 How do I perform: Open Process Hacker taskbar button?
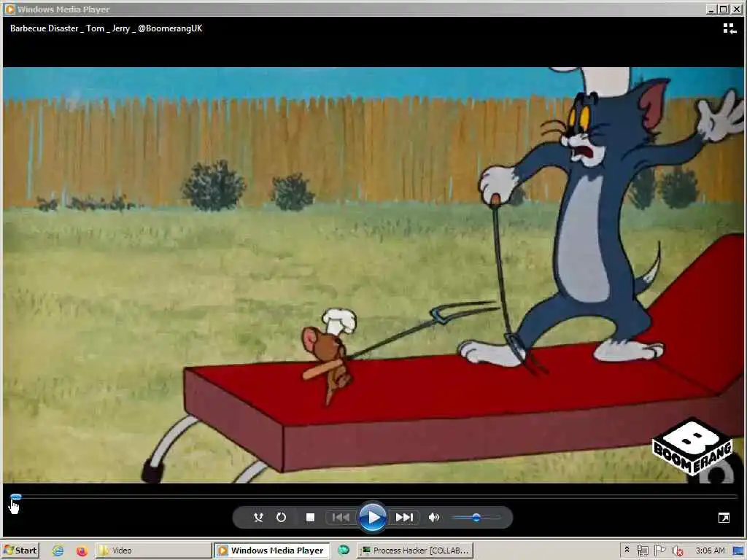pos(415,551)
